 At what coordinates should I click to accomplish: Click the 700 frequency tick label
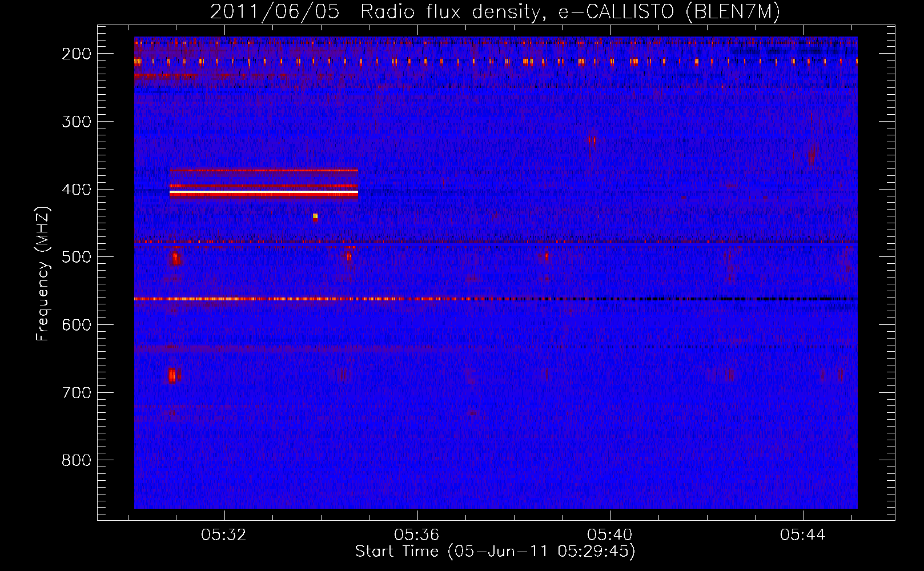(x=76, y=393)
